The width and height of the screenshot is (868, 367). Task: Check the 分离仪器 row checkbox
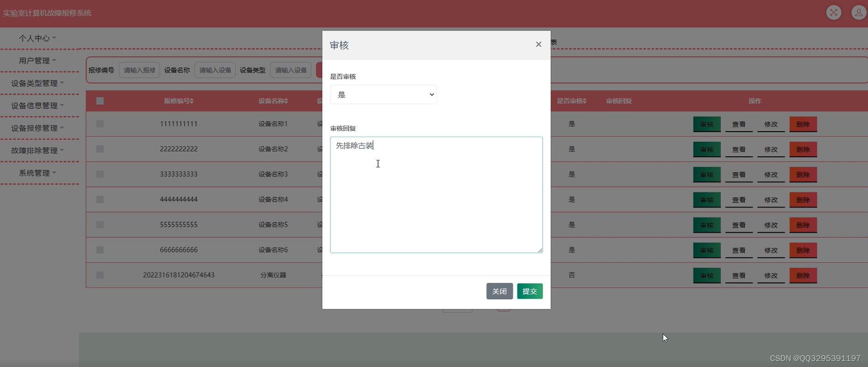(x=100, y=275)
